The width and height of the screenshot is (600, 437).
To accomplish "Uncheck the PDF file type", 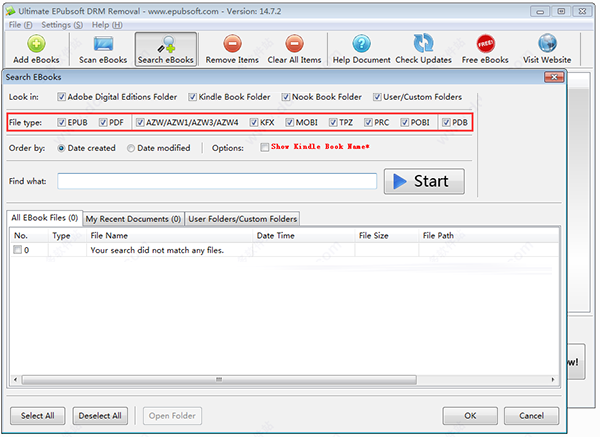I will coord(103,122).
